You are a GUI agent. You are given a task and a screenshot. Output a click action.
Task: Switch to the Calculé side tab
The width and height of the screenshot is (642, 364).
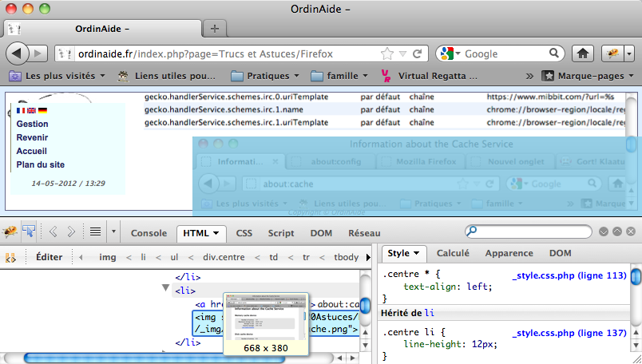tap(453, 253)
